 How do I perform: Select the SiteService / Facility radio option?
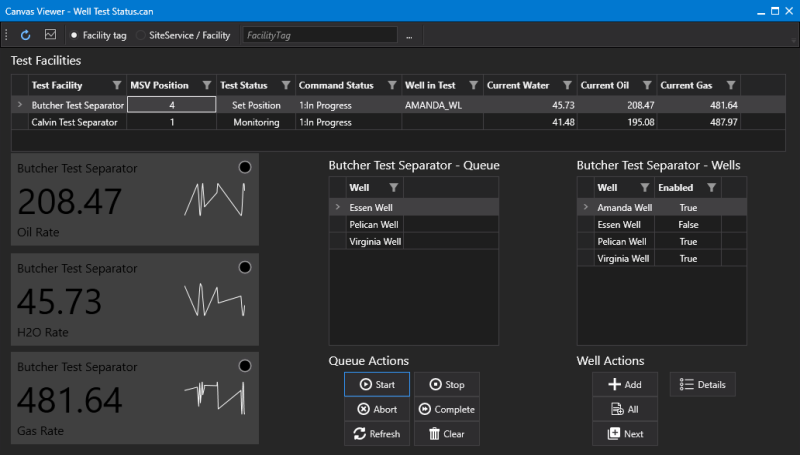(140, 35)
